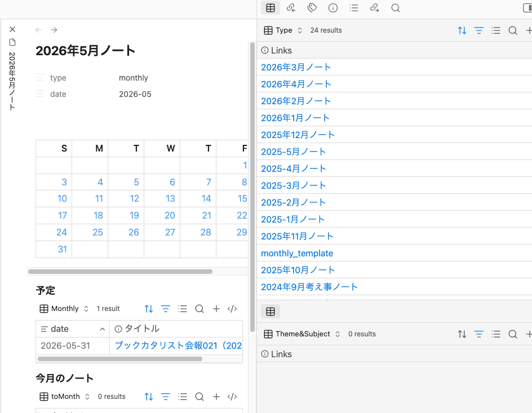Open the 2026年3月ノート link

click(x=296, y=67)
